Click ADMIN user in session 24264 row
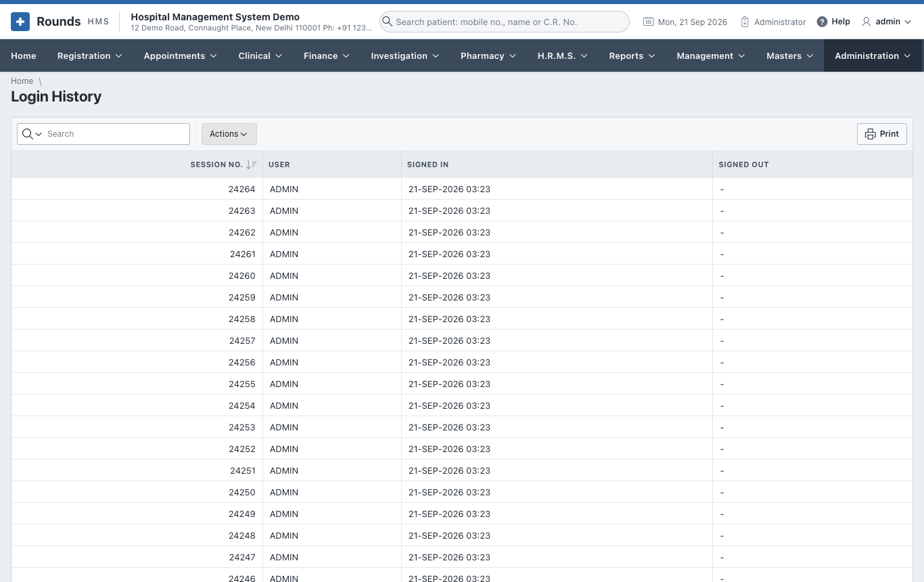Viewport: 924px width, 582px height. 284,189
